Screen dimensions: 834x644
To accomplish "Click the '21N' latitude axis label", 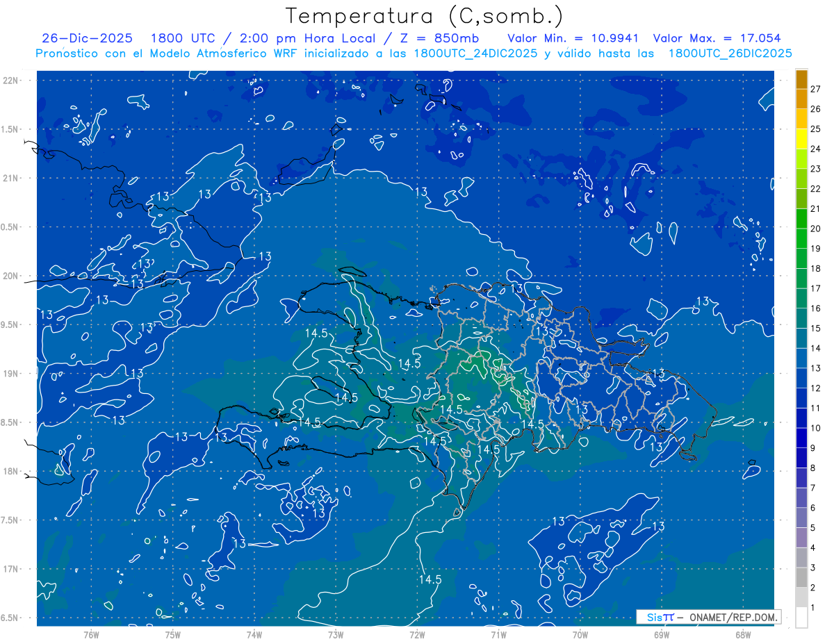I will pyautogui.click(x=11, y=178).
